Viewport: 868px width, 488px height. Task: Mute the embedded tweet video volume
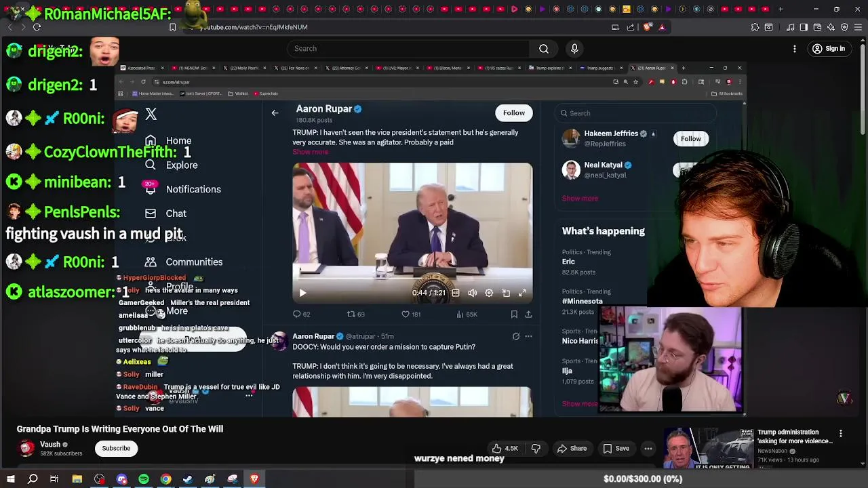472,293
